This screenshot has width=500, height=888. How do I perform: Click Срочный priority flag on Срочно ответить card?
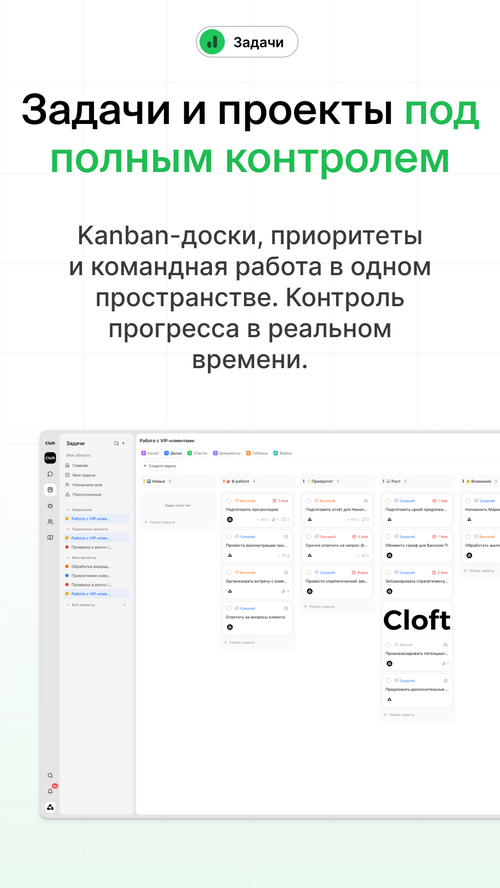click(325, 537)
